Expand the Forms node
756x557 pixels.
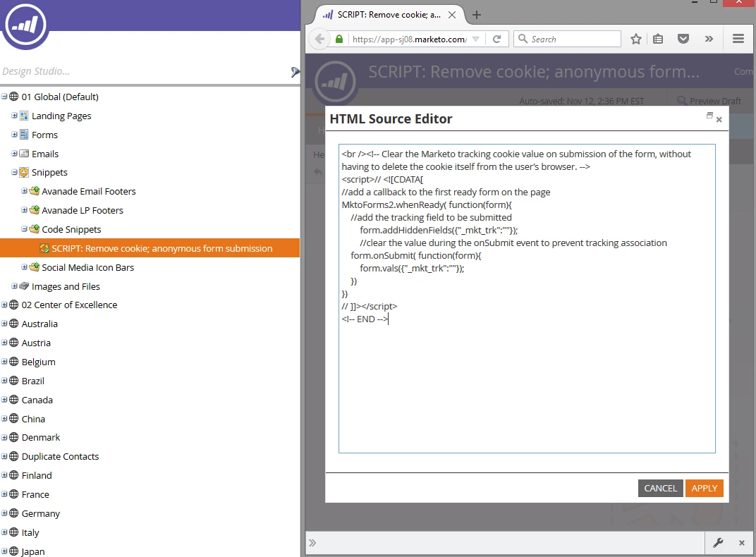tap(15, 135)
